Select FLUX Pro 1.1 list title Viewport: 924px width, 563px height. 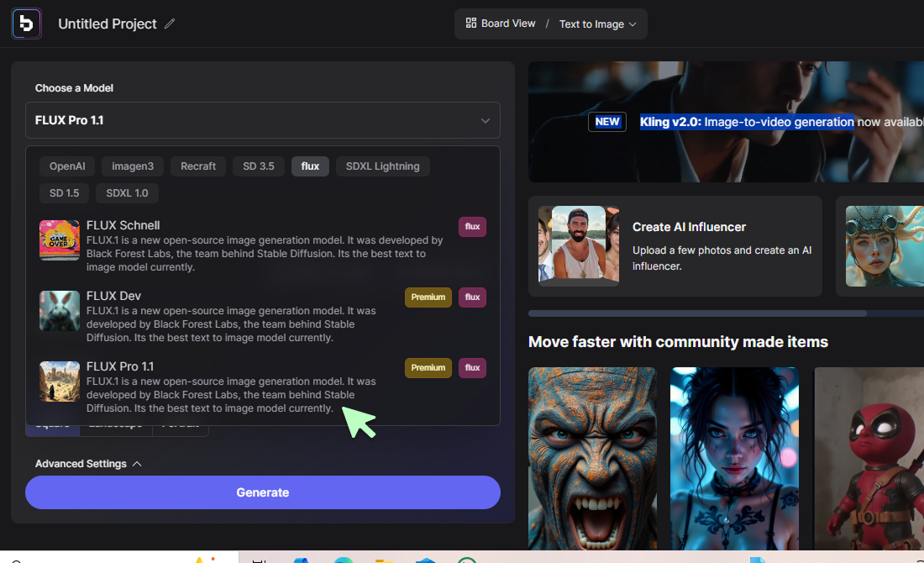tap(120, 366)
